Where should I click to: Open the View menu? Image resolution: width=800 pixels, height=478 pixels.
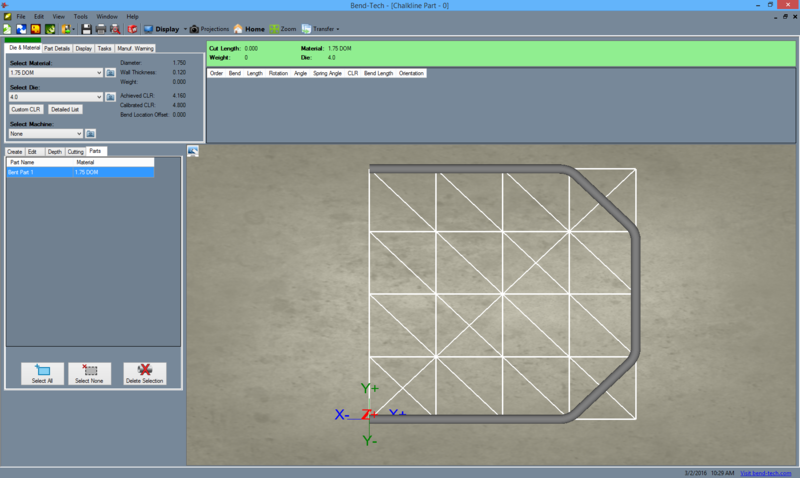pyautogui.click(x=59, y=17)
